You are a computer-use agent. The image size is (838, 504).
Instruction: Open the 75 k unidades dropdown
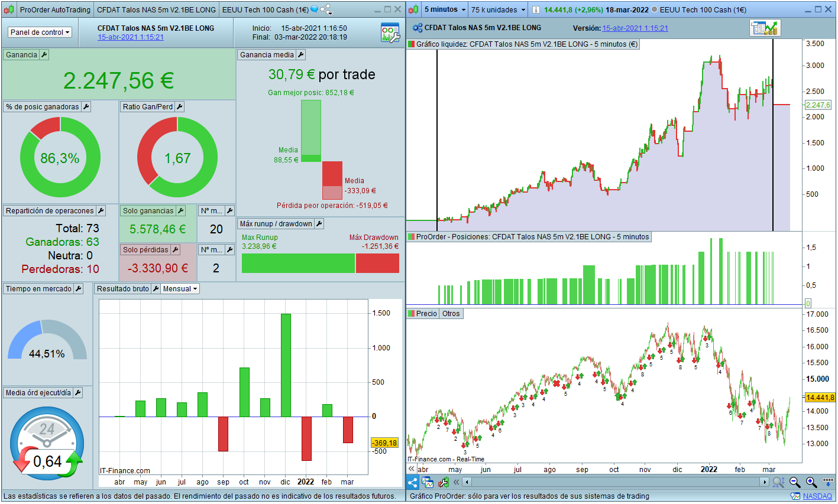[x=499, y=9]
